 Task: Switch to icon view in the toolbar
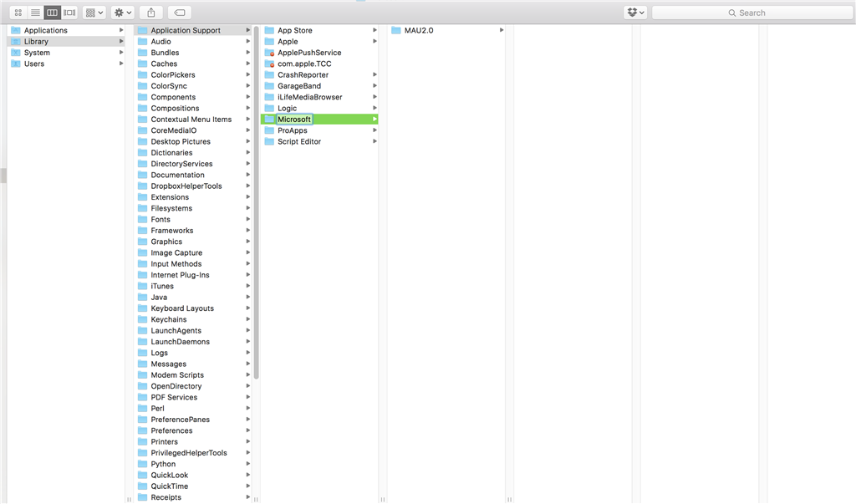coord(18,12)
